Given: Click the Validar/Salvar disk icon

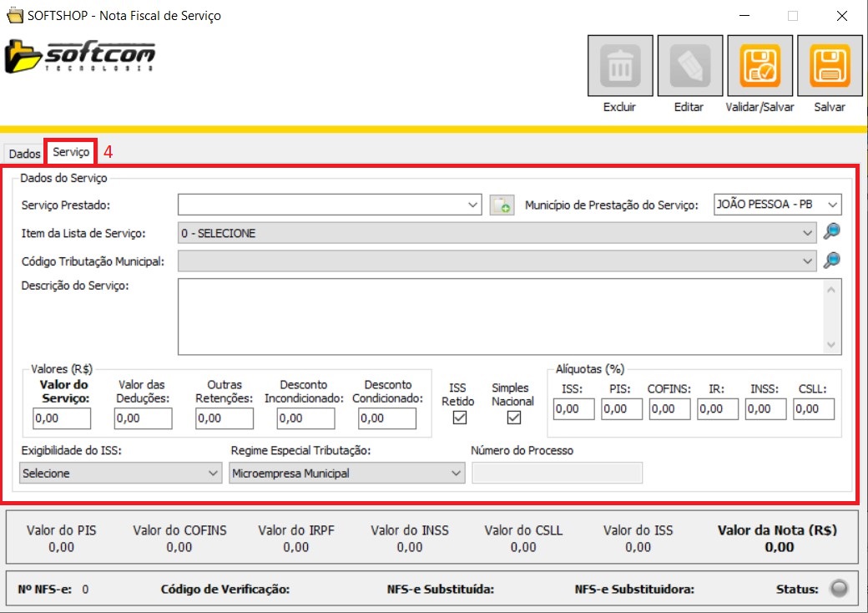Looking at the screenshot, I should coord(759,66).
